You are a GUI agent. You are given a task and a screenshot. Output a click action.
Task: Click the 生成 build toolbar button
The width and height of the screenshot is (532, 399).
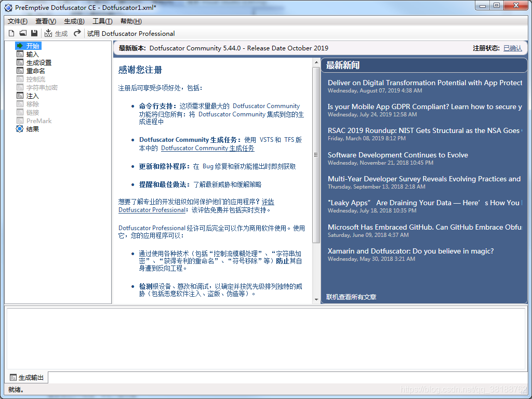(x=56, y=33)
